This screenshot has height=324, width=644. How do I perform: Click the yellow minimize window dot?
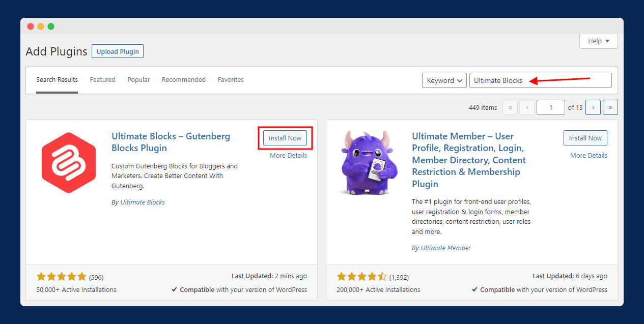pos(41,26)
